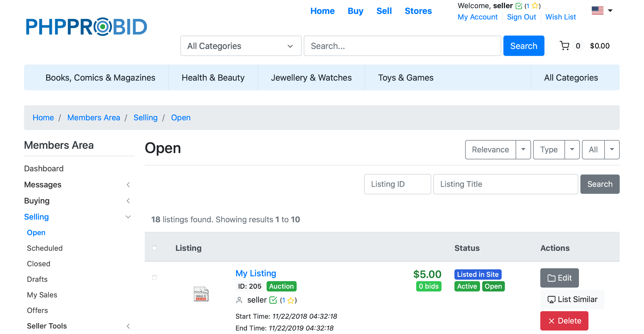
Task: Open the Stores menu item
Action: pyautogui.click(x=418, y=11)
